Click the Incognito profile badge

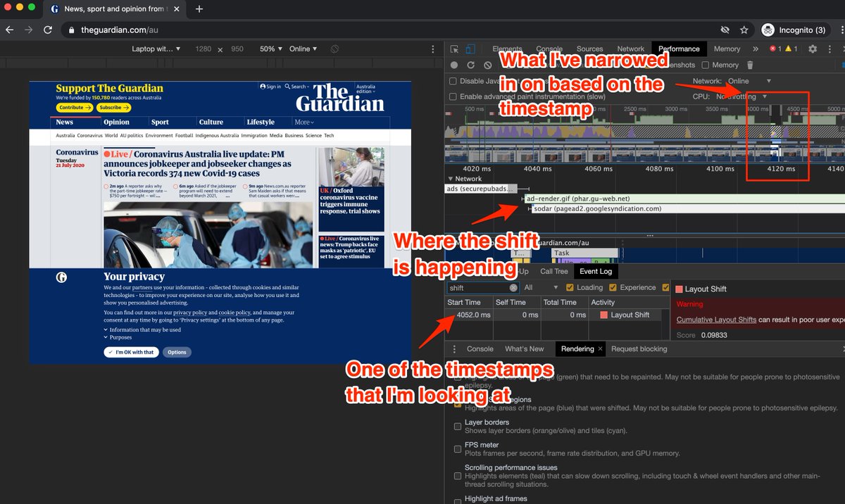click(794, 30)
